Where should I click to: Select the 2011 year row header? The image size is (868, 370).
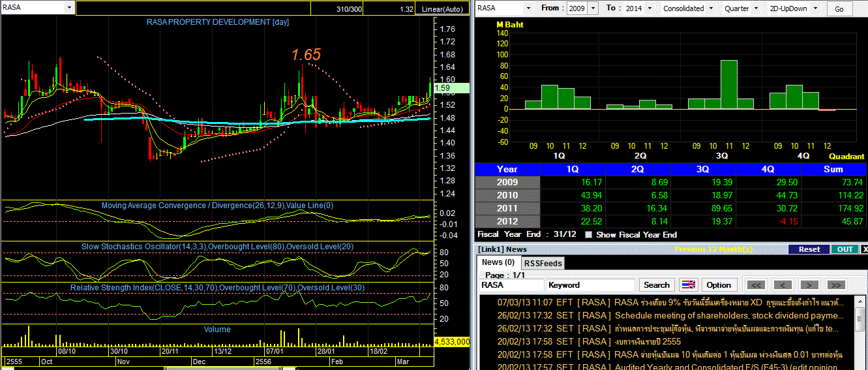tap(507, 208)
